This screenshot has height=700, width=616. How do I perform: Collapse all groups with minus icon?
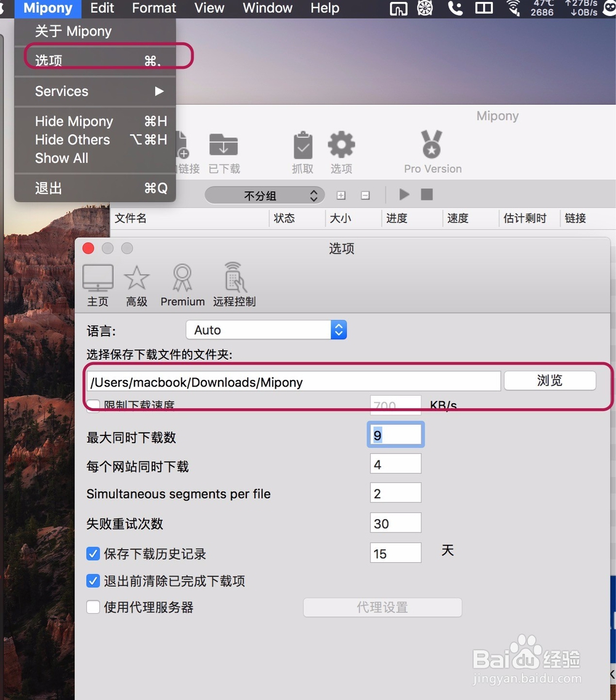(365, 196)
